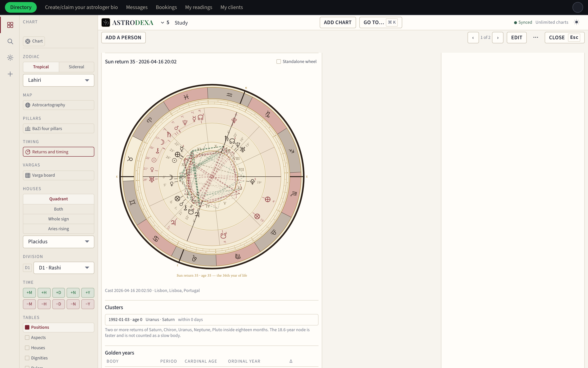This screenshot has height=368, width=588.
Task: Click the sun icon in left sidebar
Action: (10, 58)
